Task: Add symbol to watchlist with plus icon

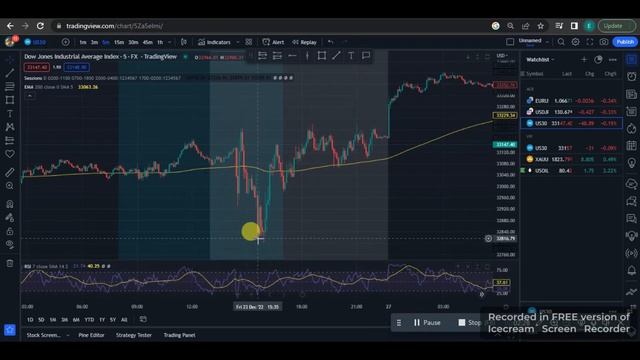Action: pos(584,60)
